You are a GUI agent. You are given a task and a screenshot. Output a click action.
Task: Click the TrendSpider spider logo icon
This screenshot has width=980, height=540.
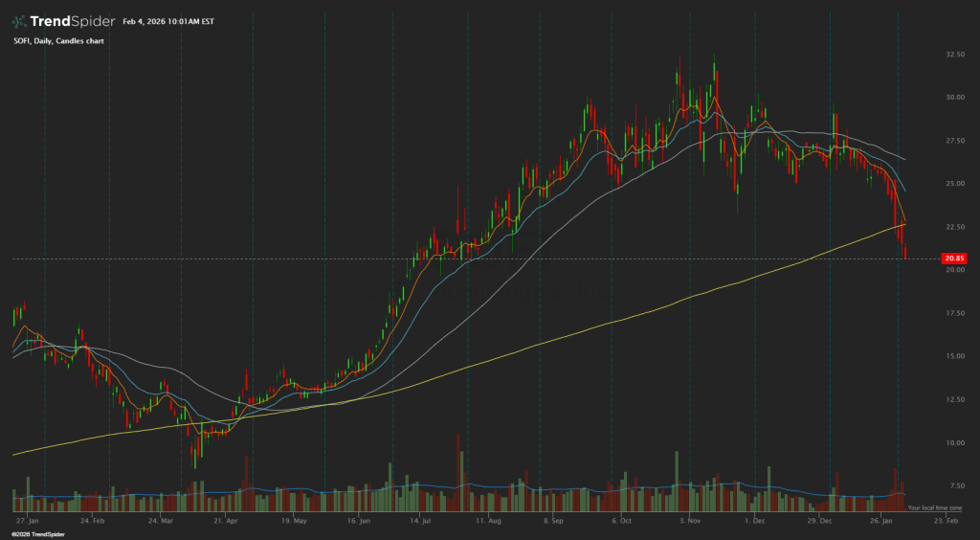[21, 21]
